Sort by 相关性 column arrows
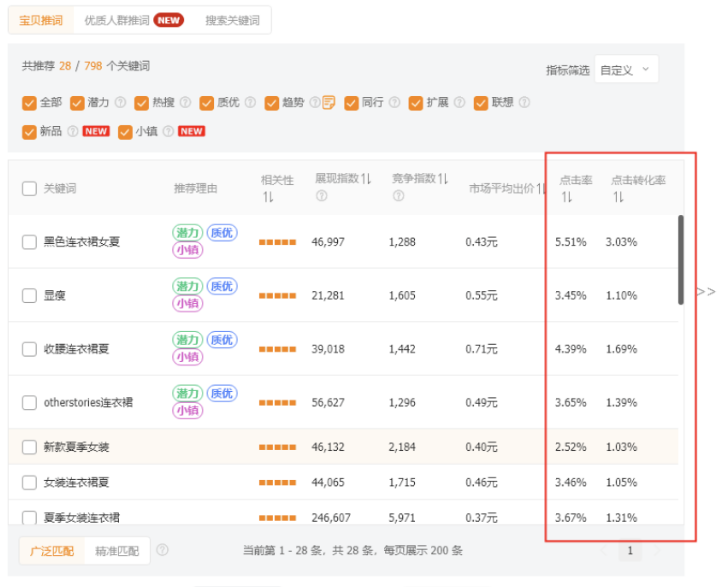This screenshot has width=722, height=587. tap(268, 197)
